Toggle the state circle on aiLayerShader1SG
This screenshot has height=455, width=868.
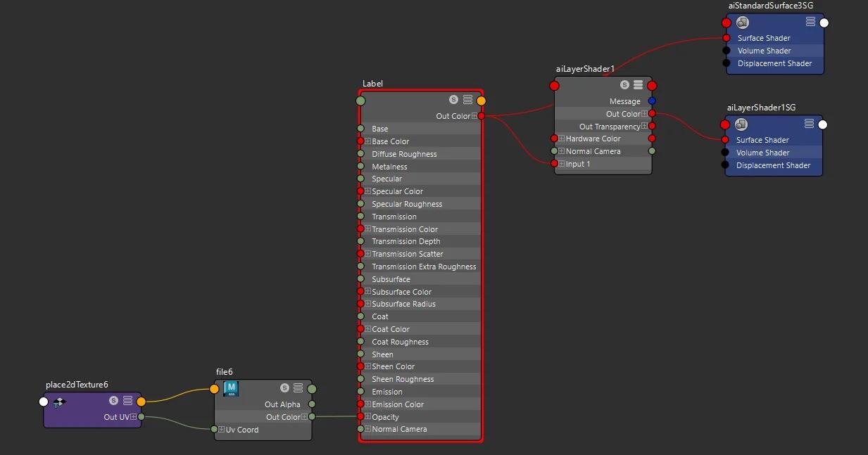pos(822,124)
